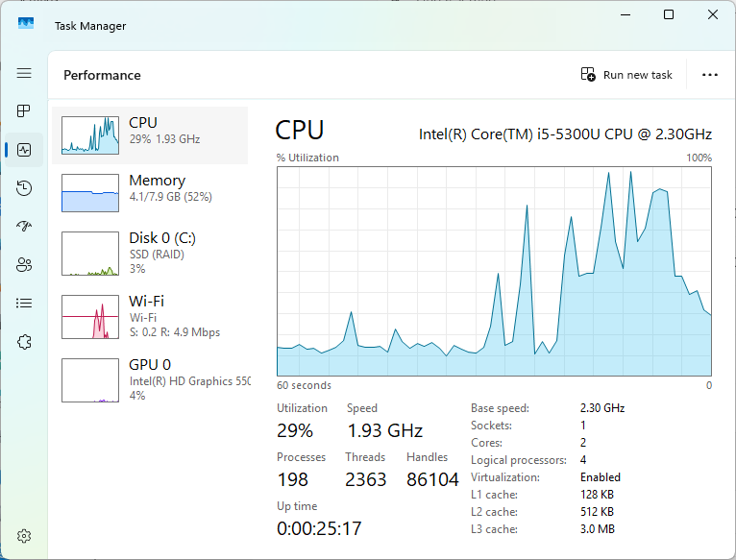Open the three-dot more options menu
This screenshot has width=736, height=560.
pos(710,75)
